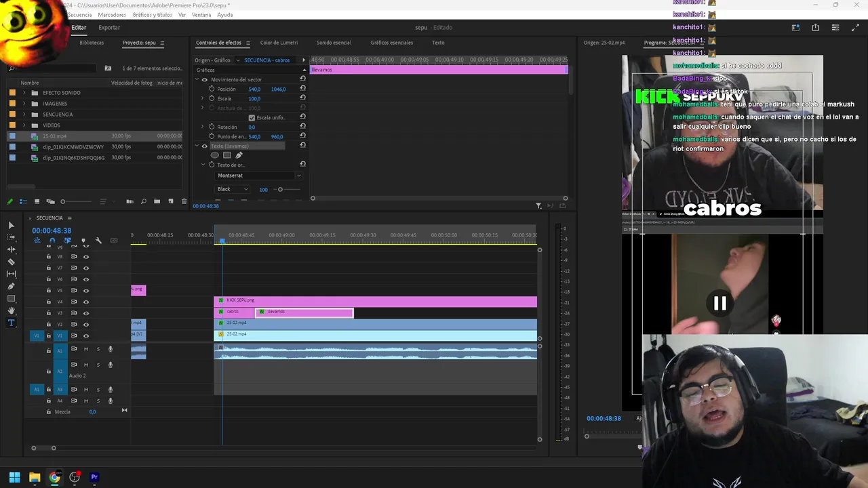The width and height of the screenshot is (868, 488).
Task: Solo audio track A3
Action: (x=98, y=389)
